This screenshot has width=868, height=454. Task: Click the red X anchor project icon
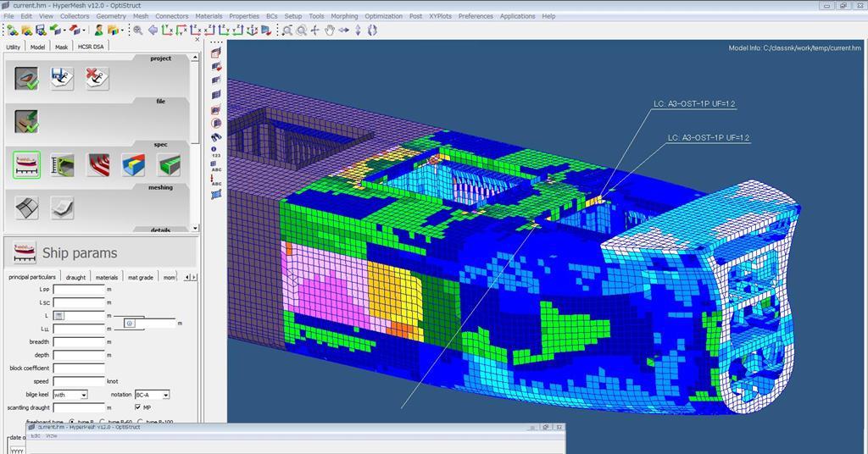point(97,78)
